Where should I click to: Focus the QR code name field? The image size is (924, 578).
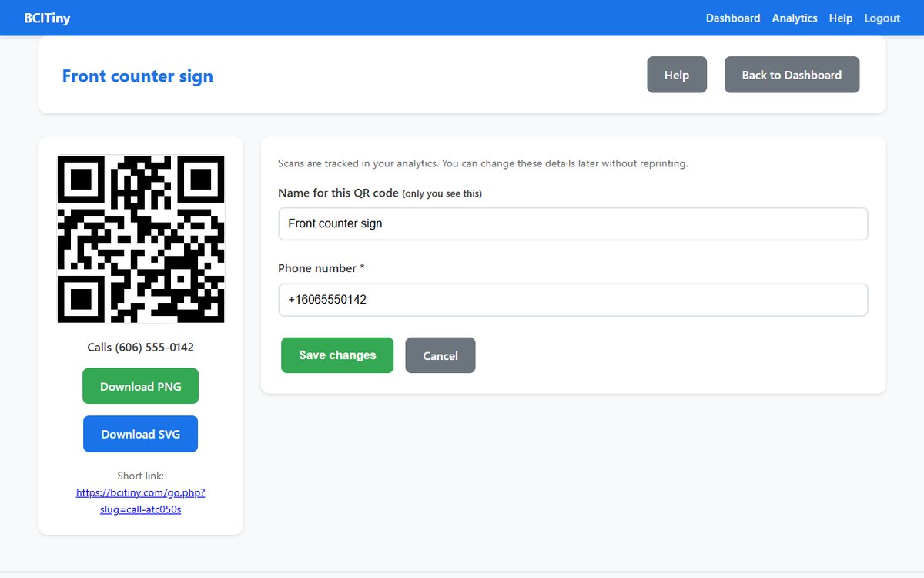(573, 223)
